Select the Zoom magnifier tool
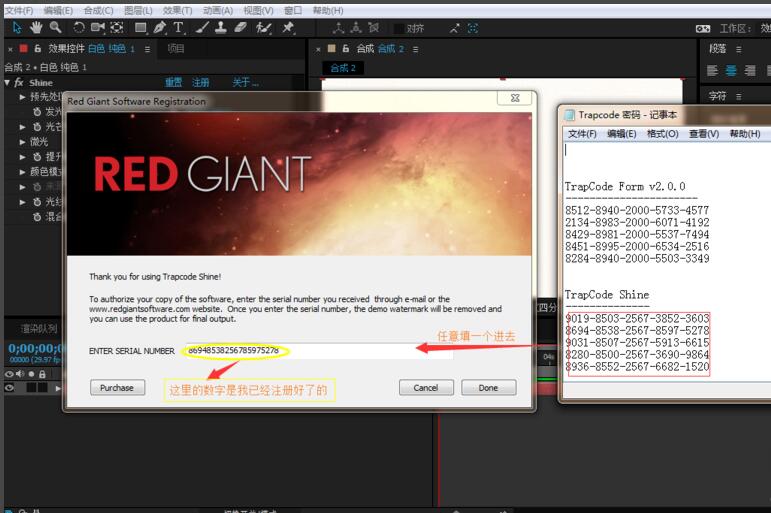 click(55, 28)
